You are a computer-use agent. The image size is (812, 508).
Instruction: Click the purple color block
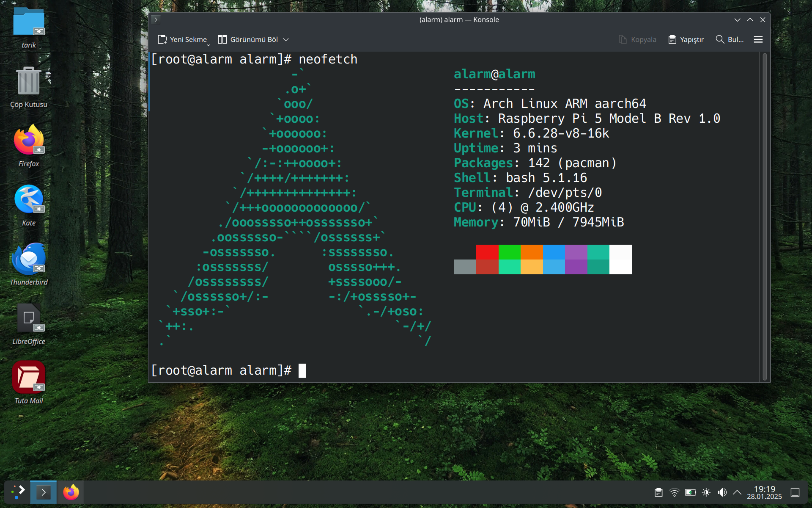click(576, 252)
